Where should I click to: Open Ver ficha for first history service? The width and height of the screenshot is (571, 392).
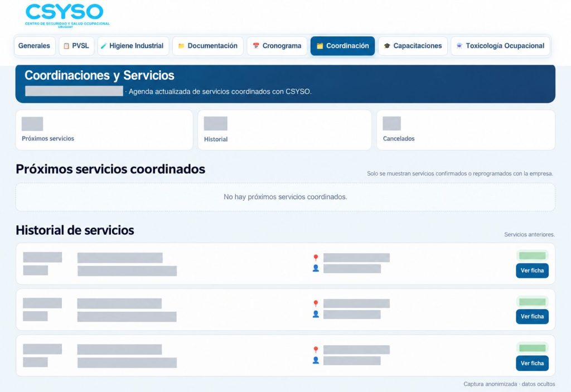[x=532, y=270]
